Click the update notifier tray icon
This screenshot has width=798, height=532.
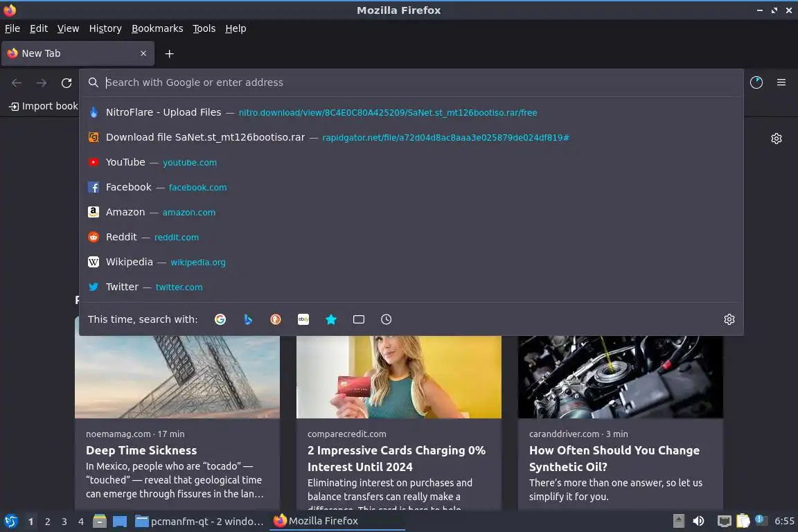[x=759, y=520]
